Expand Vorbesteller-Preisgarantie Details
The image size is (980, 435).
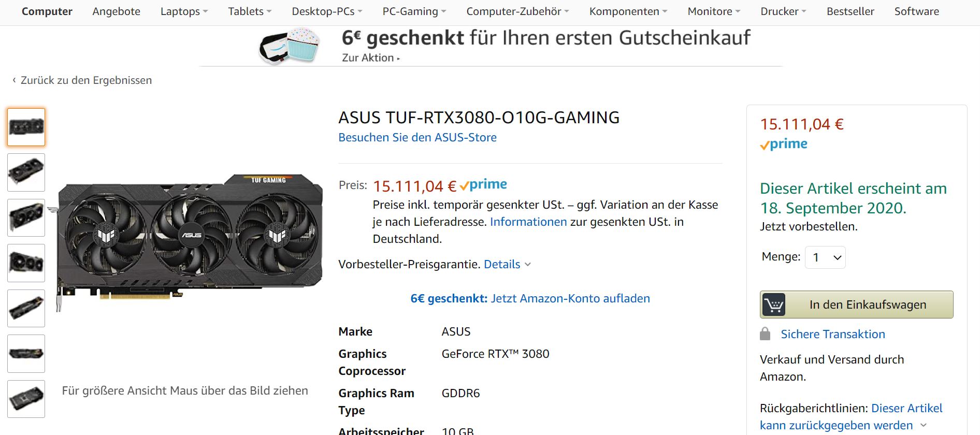tap(507, 264)
